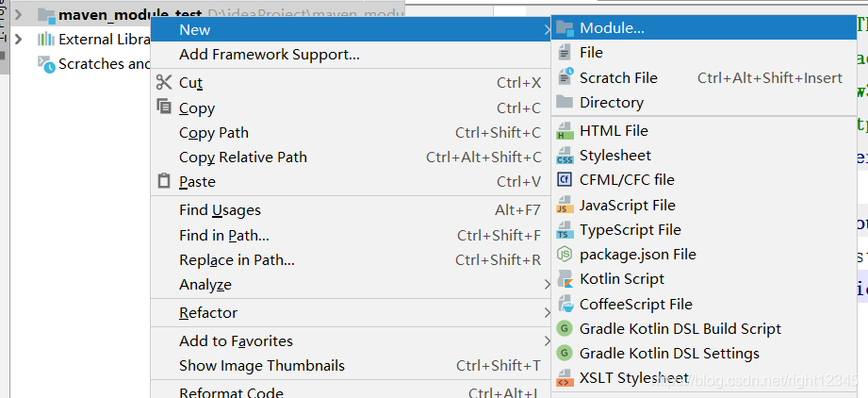Select Copy Relative Path menu entry
The width and height of the screenshot is (868, 398).
(351, 157)
